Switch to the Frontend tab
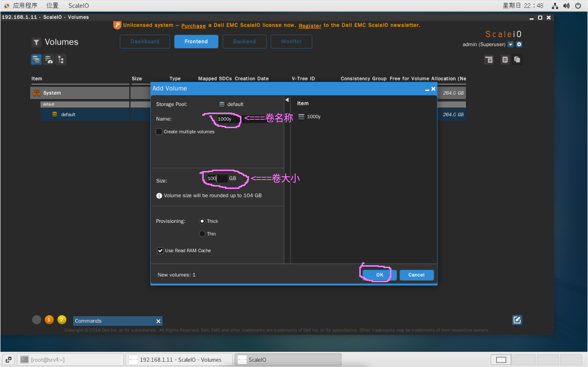 tap(196, 41)
